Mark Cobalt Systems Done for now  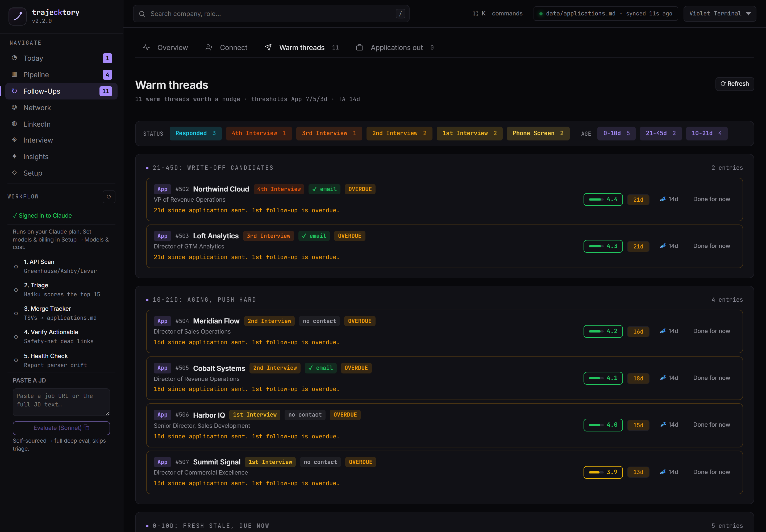pos(711,378)
